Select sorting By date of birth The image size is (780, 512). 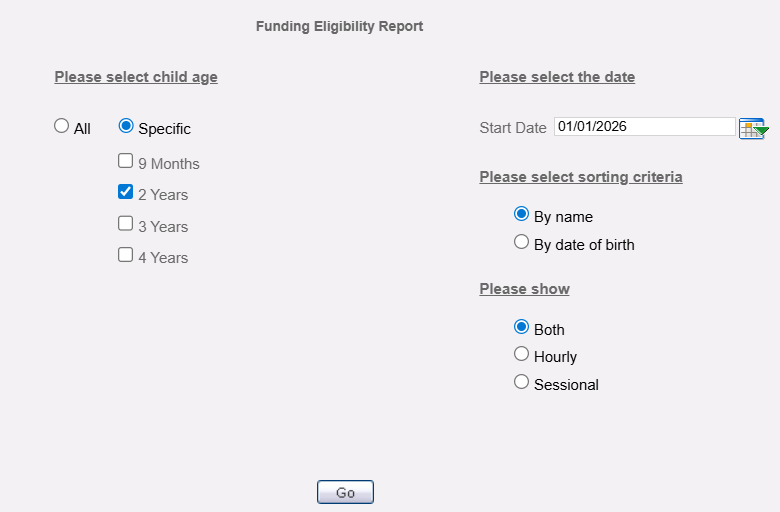click(x=521, y=242)
